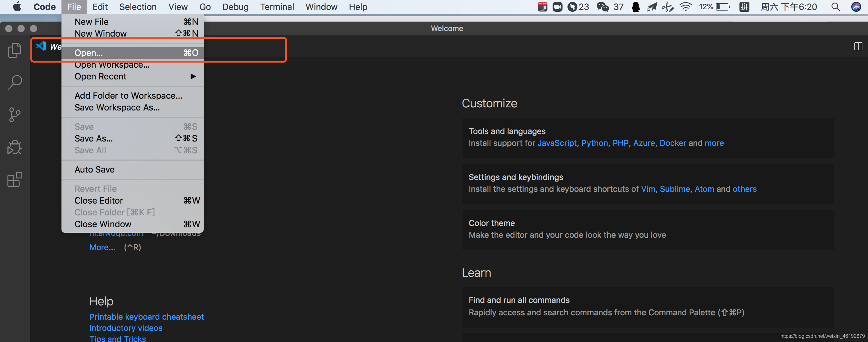Open the Help menu in menu bar
The image size is (868, 342).
click(358, 7)
